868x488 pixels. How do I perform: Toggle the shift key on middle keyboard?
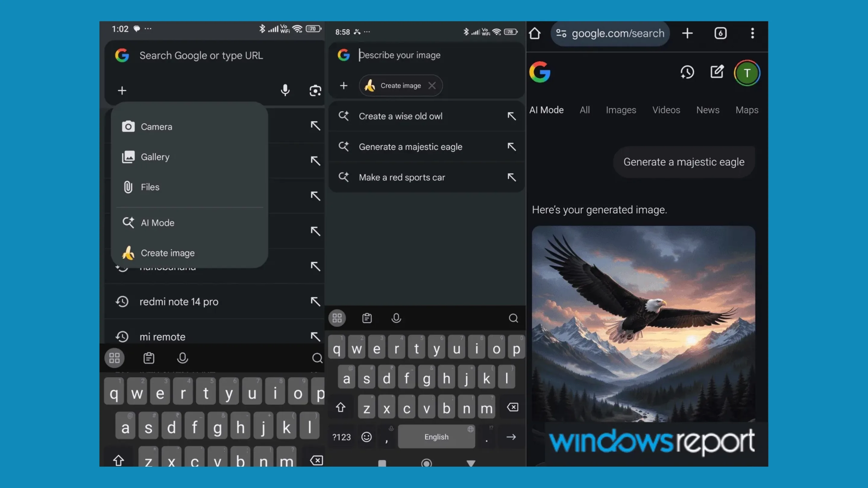tap(340, 408)
